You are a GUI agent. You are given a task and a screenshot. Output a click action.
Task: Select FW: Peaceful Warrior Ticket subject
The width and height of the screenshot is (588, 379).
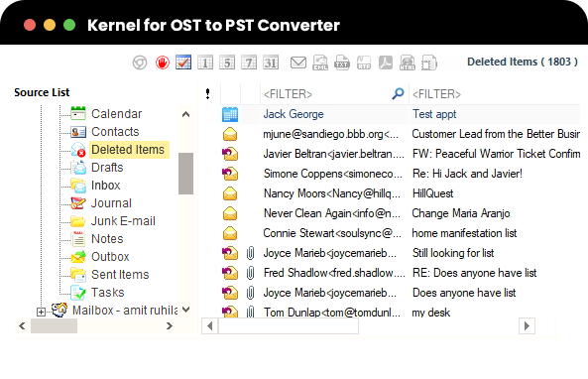496,154
